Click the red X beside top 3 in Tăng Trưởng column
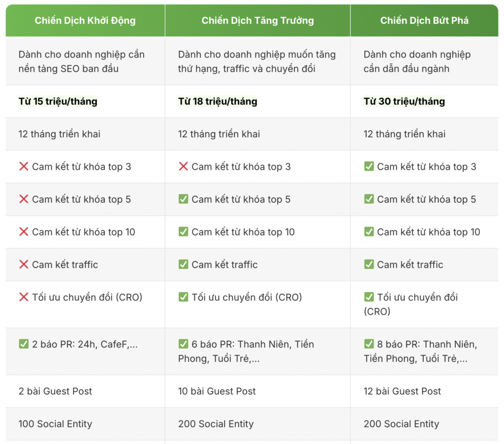The height and width of the screenshot is (444, 504). tap(183, 167)
